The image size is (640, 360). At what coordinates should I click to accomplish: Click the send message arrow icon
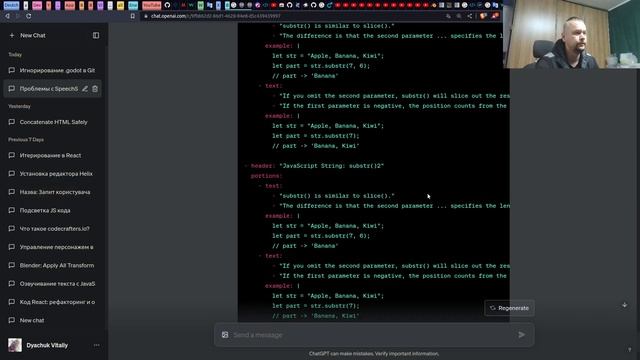[x=522, y=335]
